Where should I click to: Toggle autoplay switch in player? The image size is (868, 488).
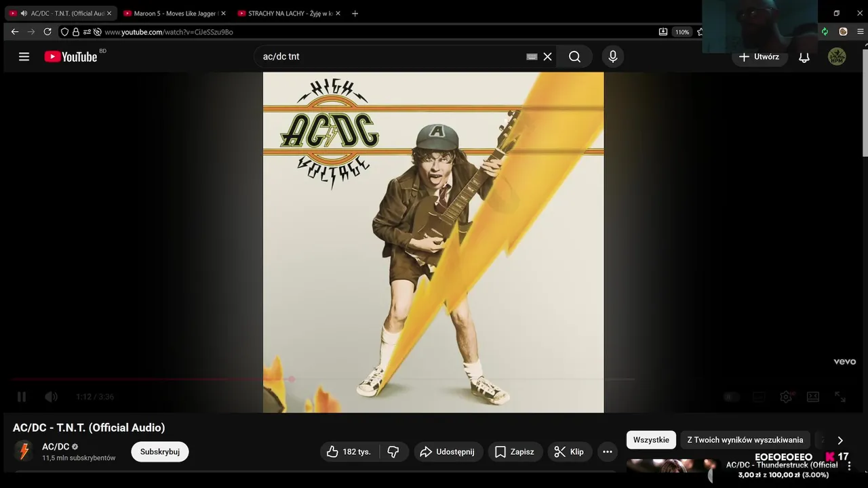coord(731,396)
